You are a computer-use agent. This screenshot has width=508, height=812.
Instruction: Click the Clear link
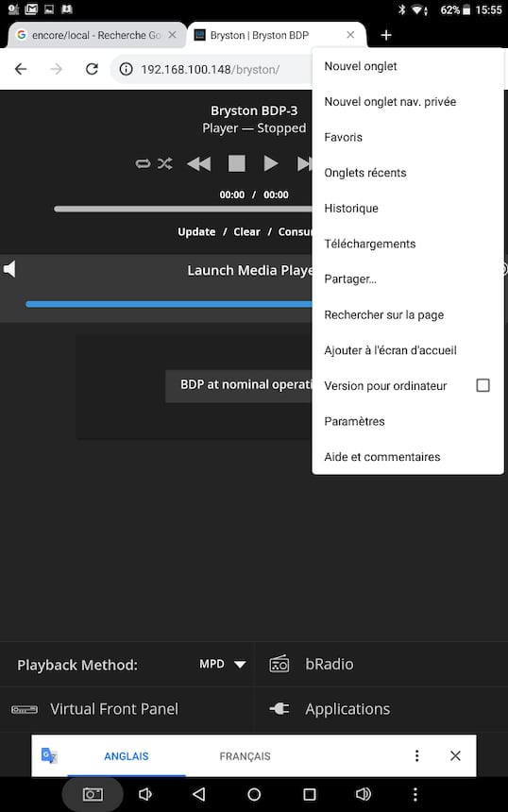246,231
